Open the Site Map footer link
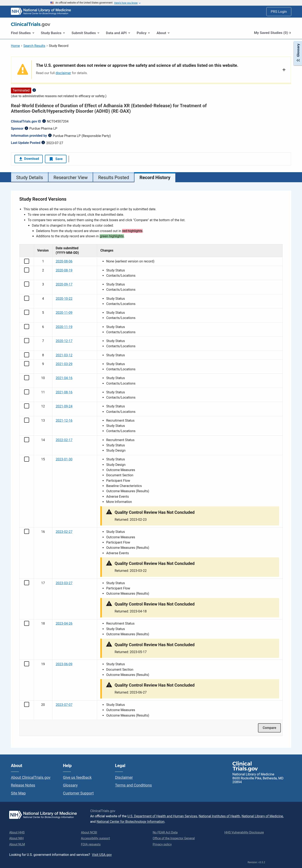The width and height of the screenshot is (302, 868). 18,793
